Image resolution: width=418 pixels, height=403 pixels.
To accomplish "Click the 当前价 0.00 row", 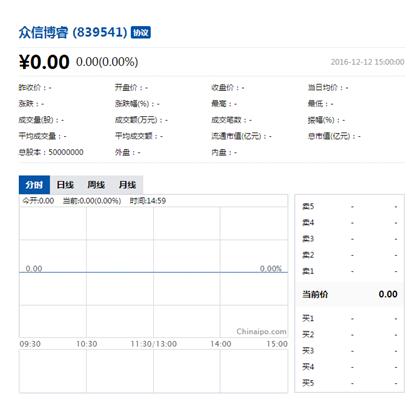I will [349, 294].
